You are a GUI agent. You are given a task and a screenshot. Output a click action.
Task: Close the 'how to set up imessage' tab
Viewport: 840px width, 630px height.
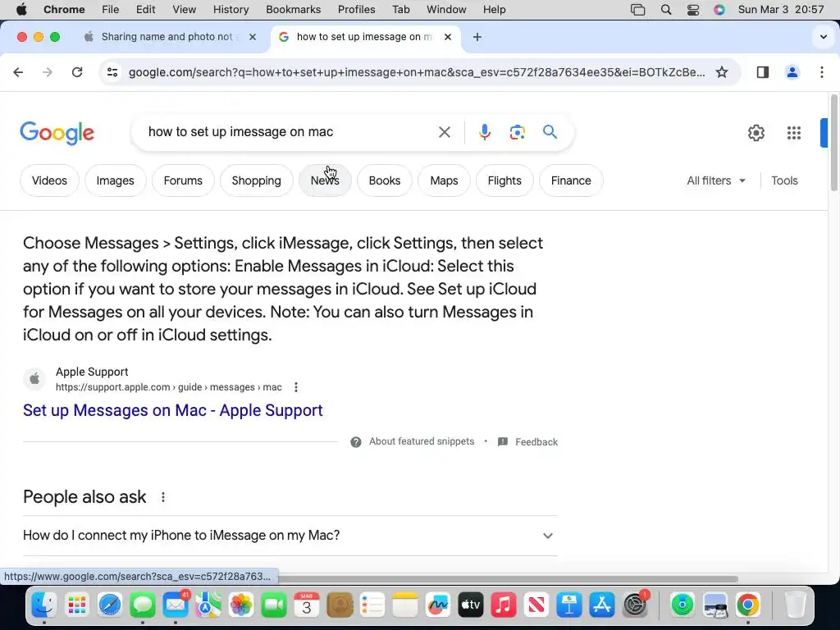448,37
